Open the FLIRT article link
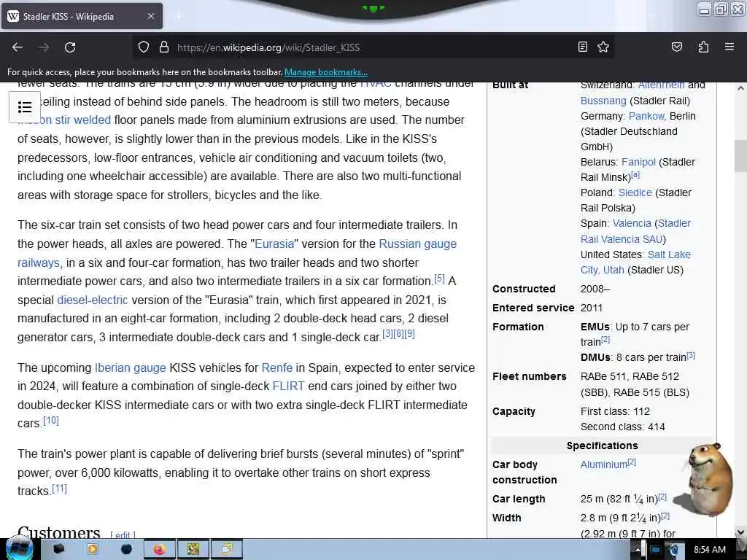Image resolution: width=747 pixels, height=560 pixels. (287, 386)
